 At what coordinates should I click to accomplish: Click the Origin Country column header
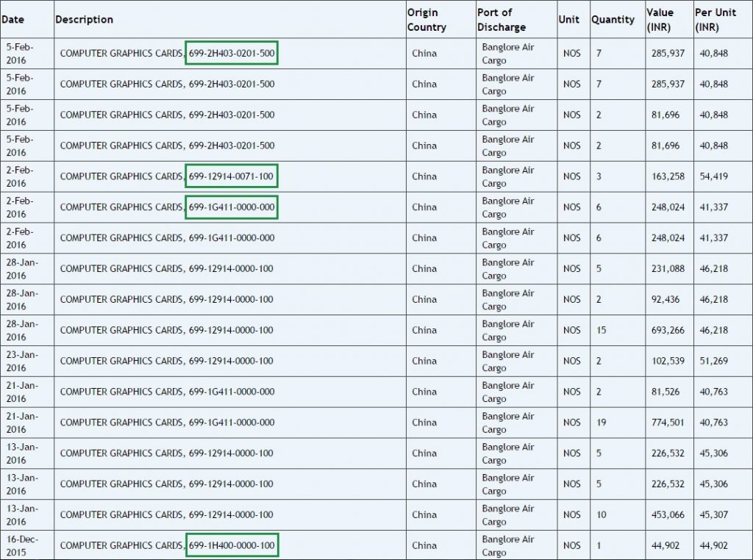(x=427, y=20)
